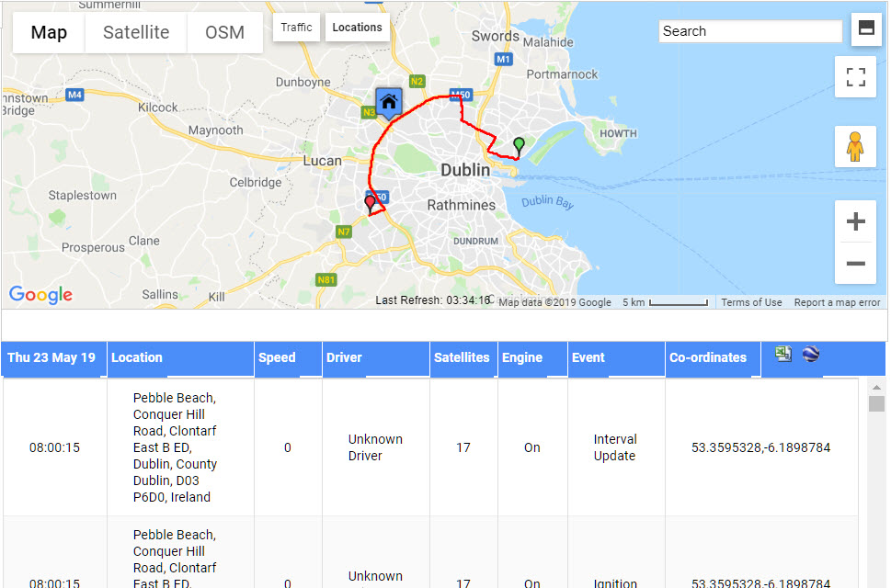Viewport: 891px width, 588px height.
Task: Click the Lucan label on the map
Action: pyautogui.click(x=322, y=161)
